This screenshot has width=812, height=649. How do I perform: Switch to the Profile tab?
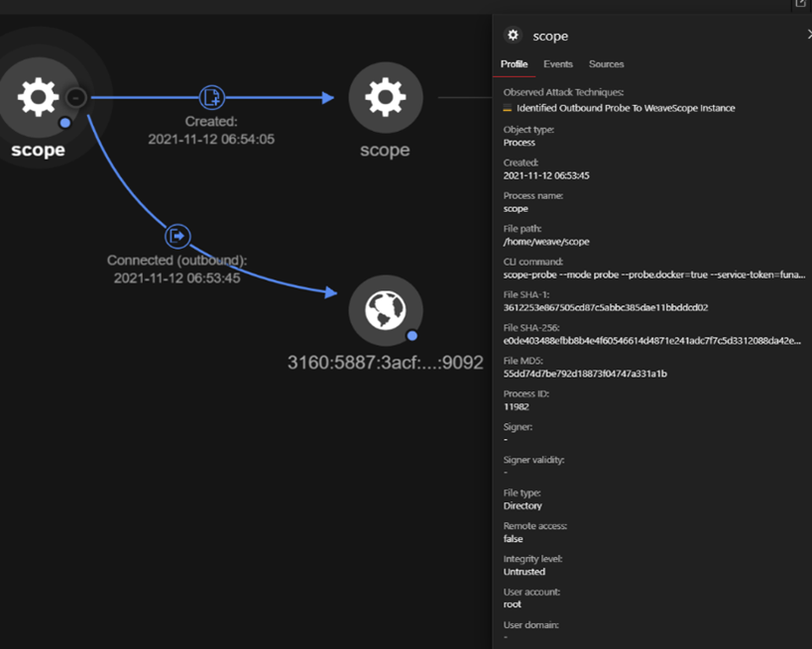tap(514, 64)
